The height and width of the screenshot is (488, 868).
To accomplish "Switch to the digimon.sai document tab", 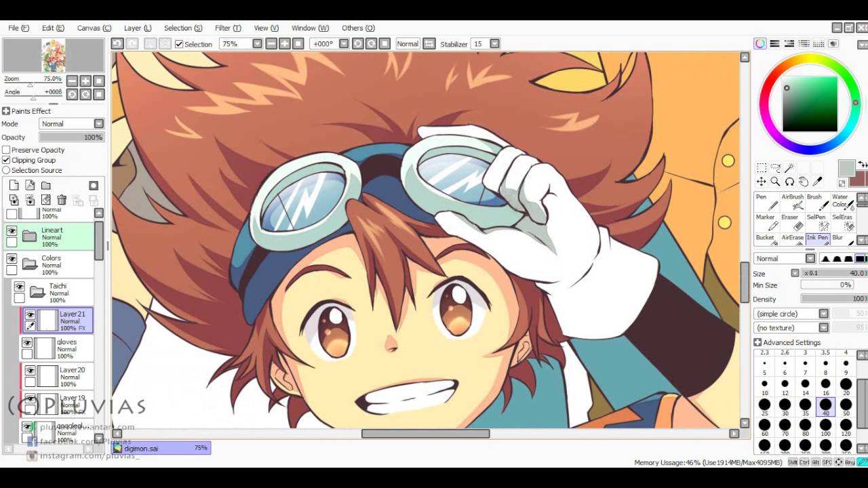I will tap(161, 448).
